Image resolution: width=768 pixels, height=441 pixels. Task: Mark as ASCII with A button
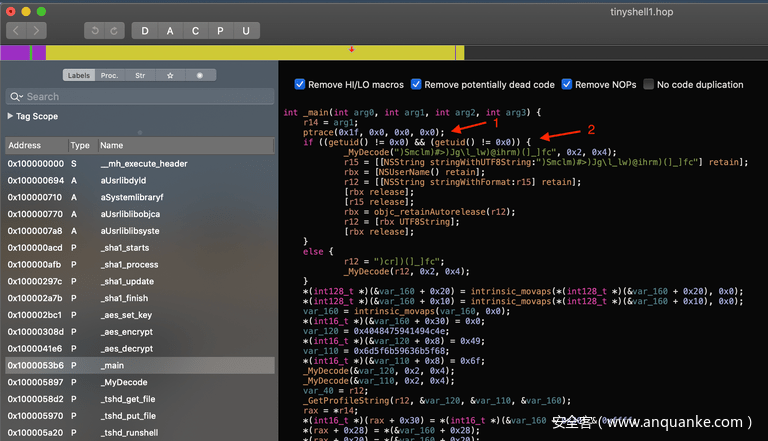[170, 31]
